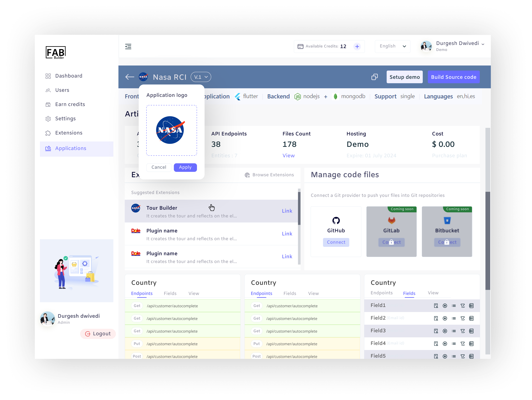532x400 pixels.
Task: Toggle the contact-card icon on Field5
Action: coord(436,356)
